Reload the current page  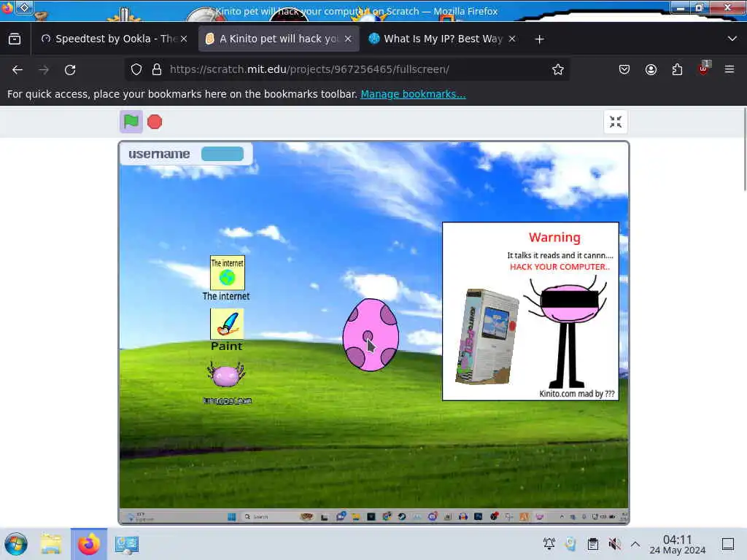pos(70,70)
